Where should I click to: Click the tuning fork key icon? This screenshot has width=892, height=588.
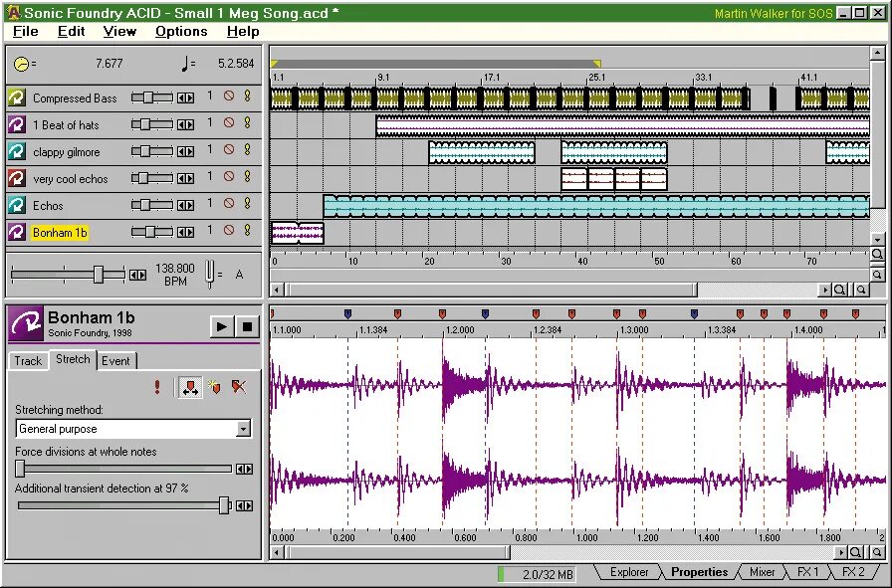click(x=210, y=274)
